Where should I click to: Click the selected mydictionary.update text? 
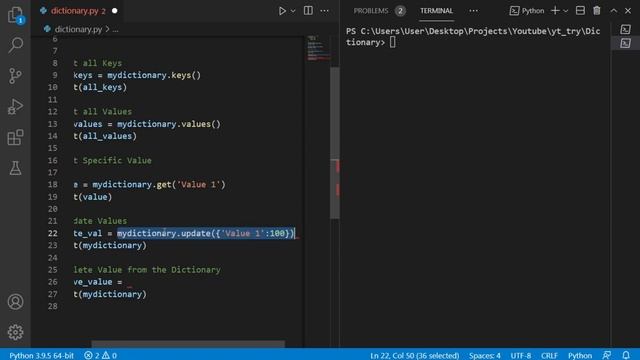coord(205,233)
